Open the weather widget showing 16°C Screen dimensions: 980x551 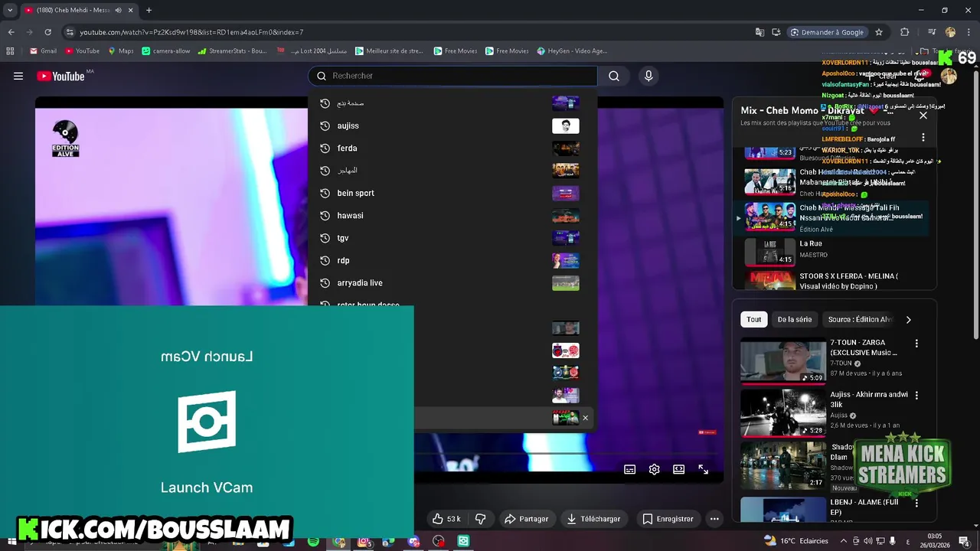coord(795,541)
